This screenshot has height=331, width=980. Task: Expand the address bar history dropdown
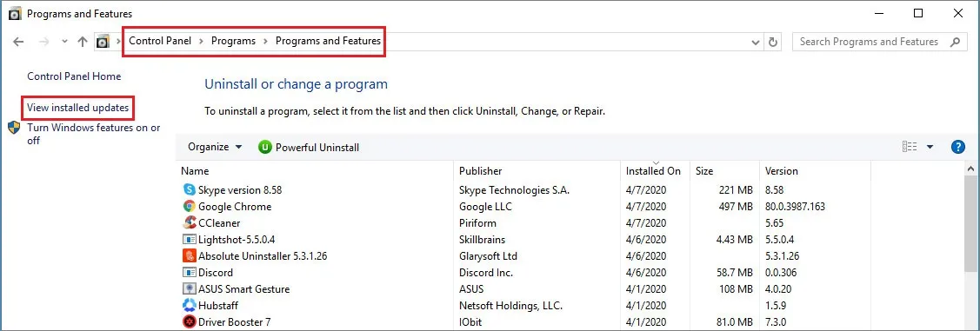pyautogui.click(x=755, y=42)
